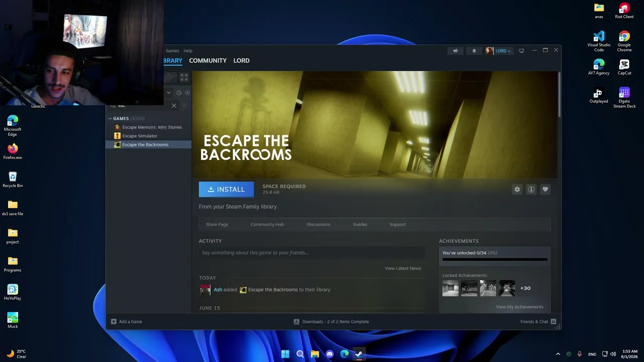The height and width of the screenshot is (362, 644).
Task: Open the Help menu in Steam
Action: coord(188,51)
